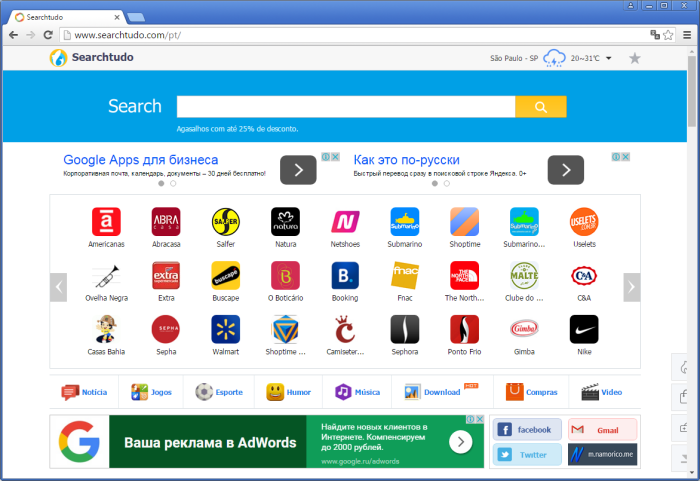Open the Walmart shortcut icon
The image size is (700, 481).
[x=226, y=329]
